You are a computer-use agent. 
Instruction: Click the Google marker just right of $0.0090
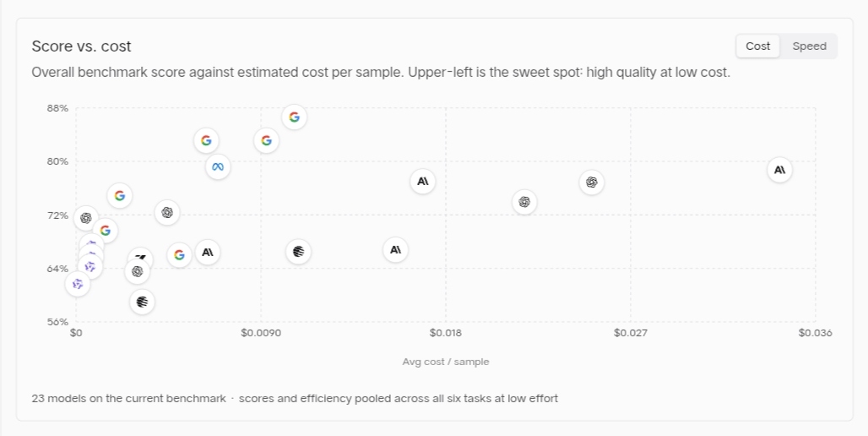tap(266, 141)
